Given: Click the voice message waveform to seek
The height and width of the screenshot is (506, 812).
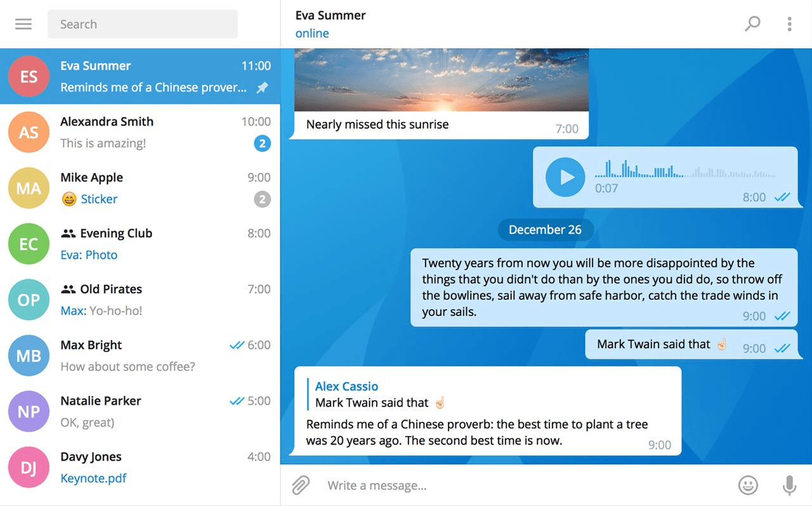Looking at the screenshot, I should pos(685,171).
